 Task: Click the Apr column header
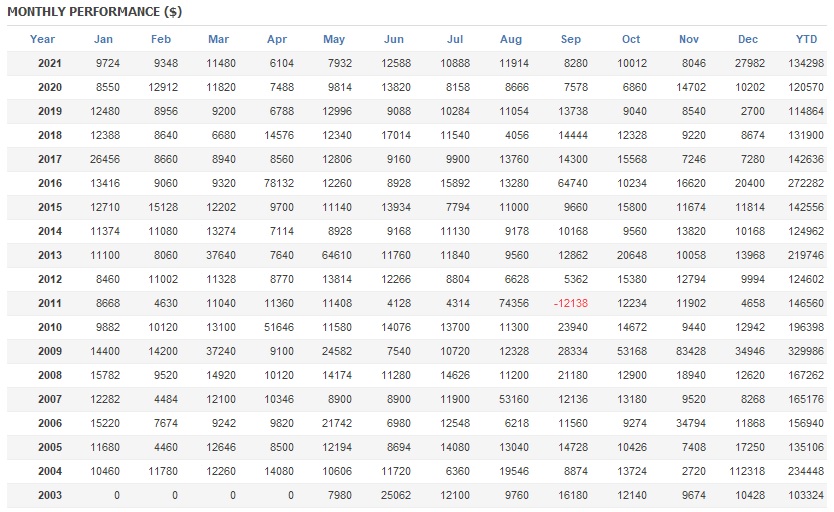tap(277, 39)
